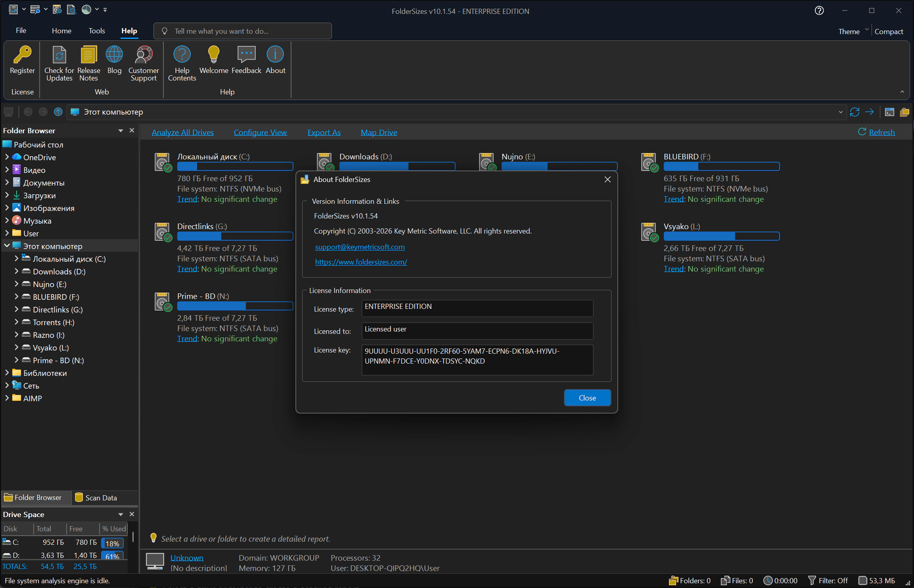
Task: Close the Drive Space panel
Action: click(x=132, y=514)
